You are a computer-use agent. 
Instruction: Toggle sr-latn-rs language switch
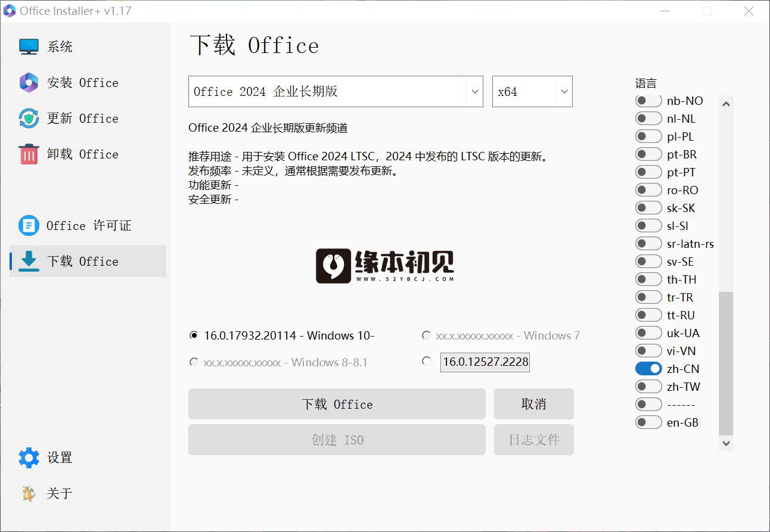tap(648, 244)
